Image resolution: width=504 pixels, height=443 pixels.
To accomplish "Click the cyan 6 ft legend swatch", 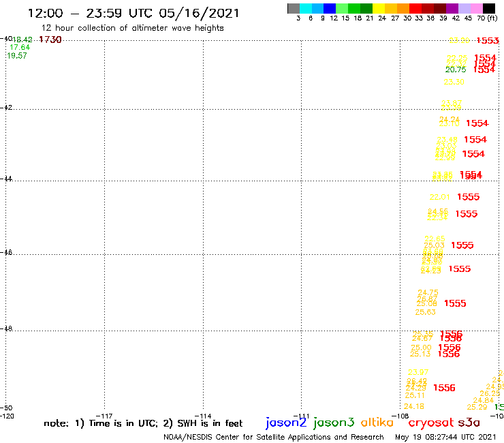I will (x=306, y=8).
